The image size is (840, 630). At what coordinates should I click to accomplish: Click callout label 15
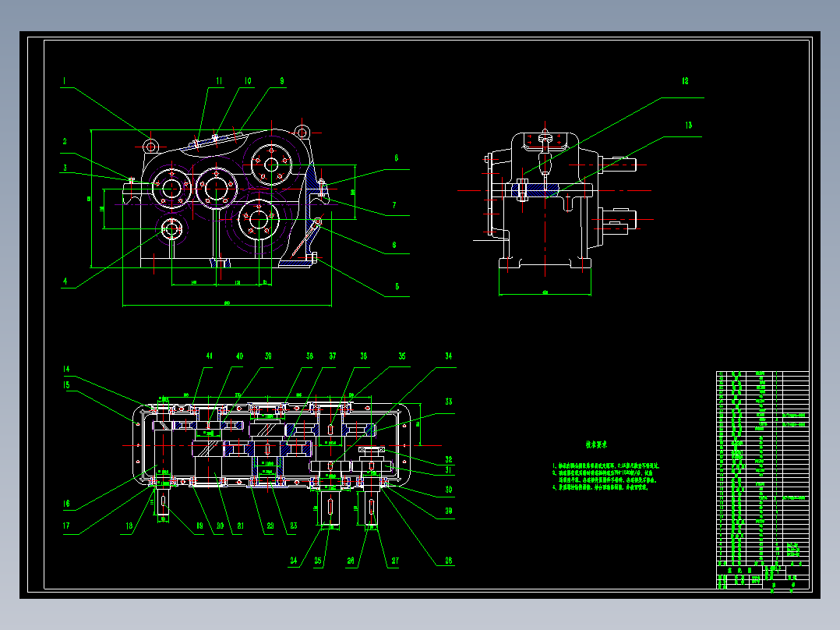66,385
